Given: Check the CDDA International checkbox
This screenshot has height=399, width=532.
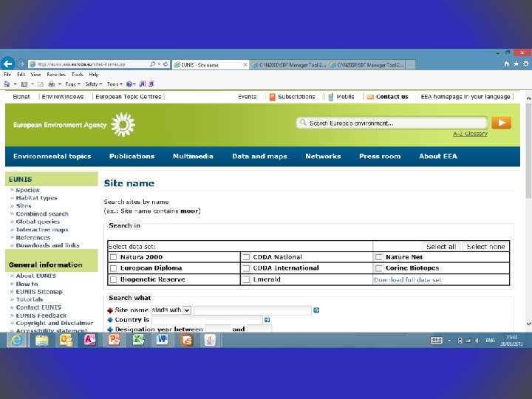Looking at the screenshot, I should 246,268.
